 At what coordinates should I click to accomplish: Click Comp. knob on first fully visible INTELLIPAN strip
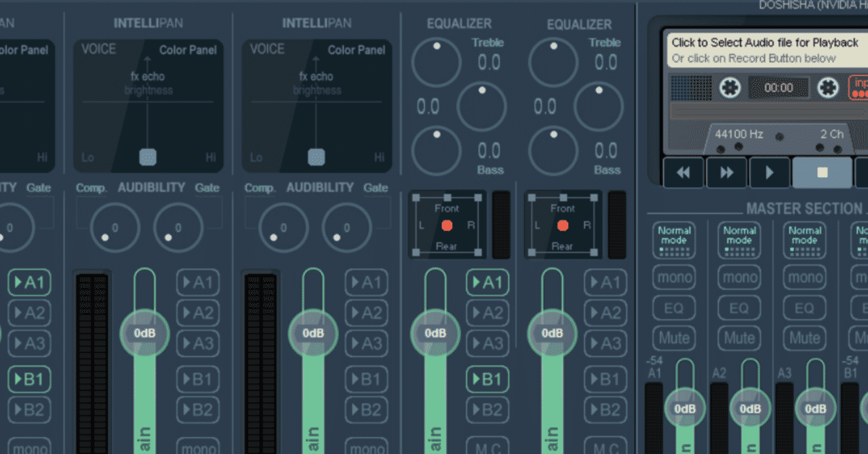coord(115,228)
